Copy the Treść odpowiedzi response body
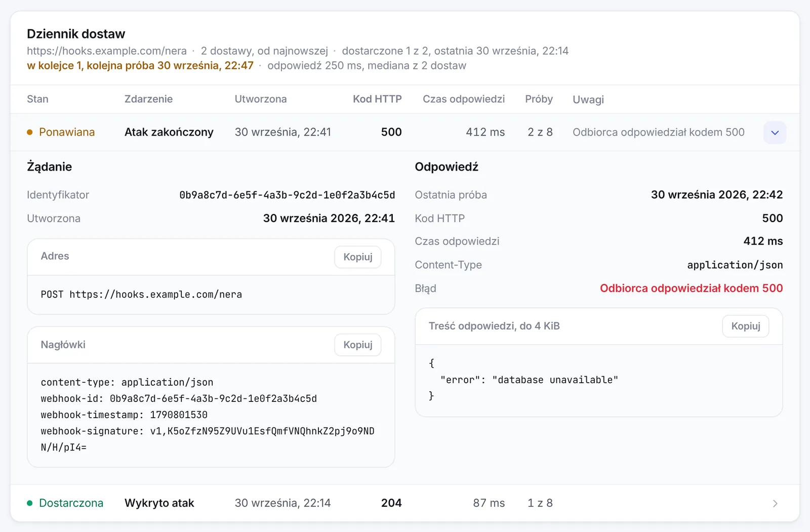This screenshot has height=532, width=810. point(746,326)
